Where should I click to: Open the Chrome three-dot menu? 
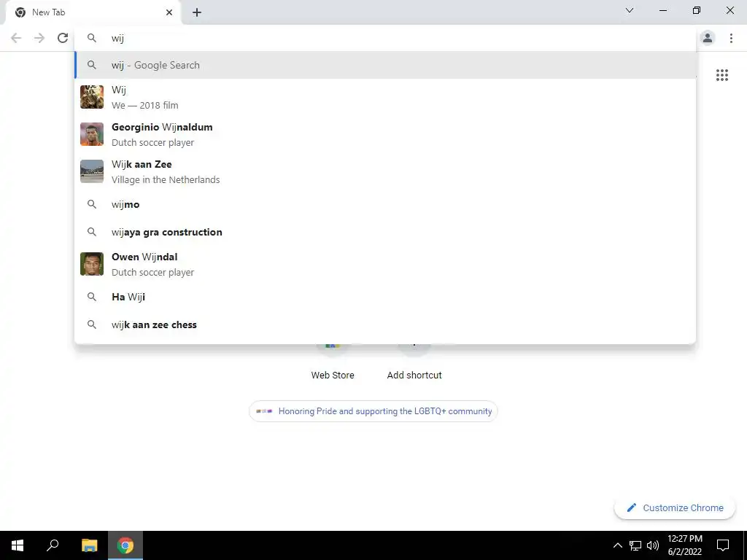pyautogui.click(x=731, y=38)
